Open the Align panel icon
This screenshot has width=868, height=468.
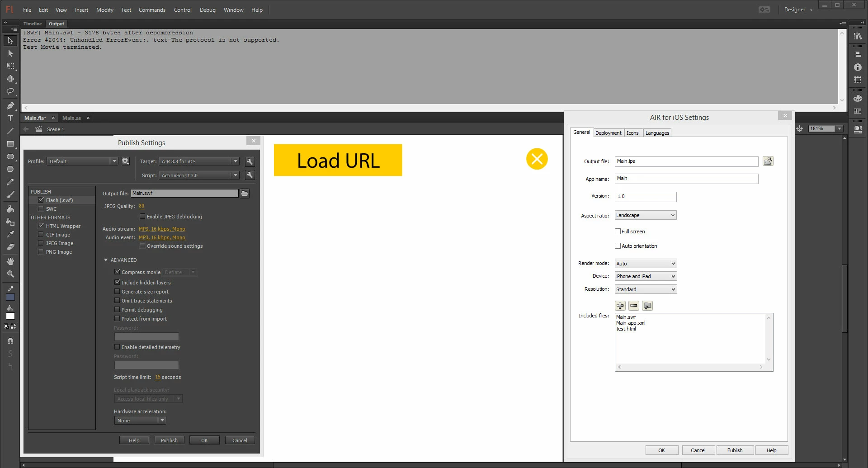[x=858, y=54]
